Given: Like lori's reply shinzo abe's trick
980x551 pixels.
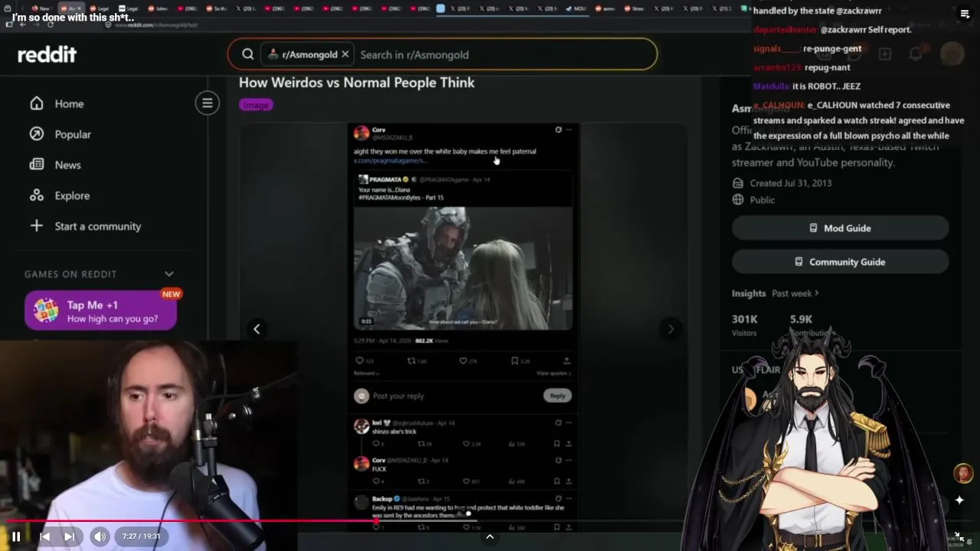Looking at the screenshot, I should click(465, 444).
